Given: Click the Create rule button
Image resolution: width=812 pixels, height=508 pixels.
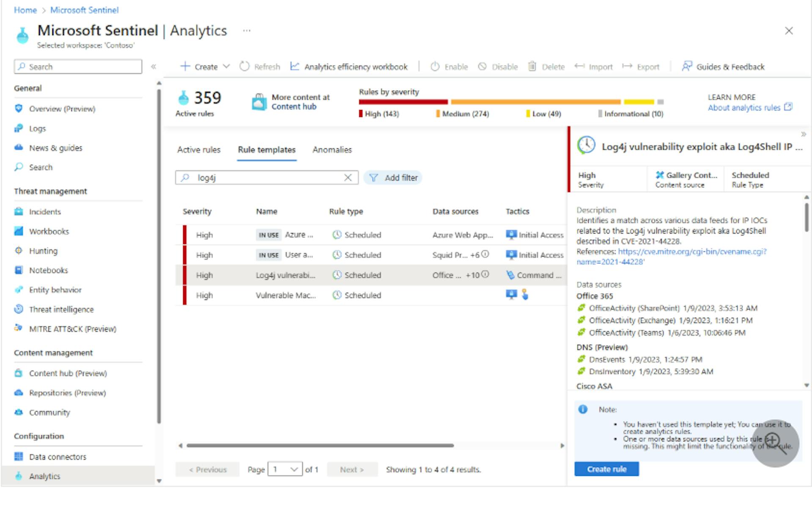Looking at the screenshot, I should 606,469.
